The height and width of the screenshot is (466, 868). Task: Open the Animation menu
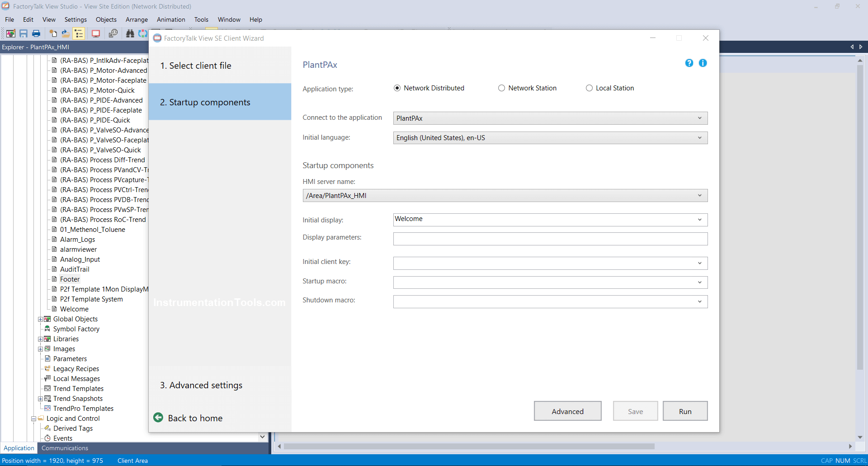(x=171, y=19)
